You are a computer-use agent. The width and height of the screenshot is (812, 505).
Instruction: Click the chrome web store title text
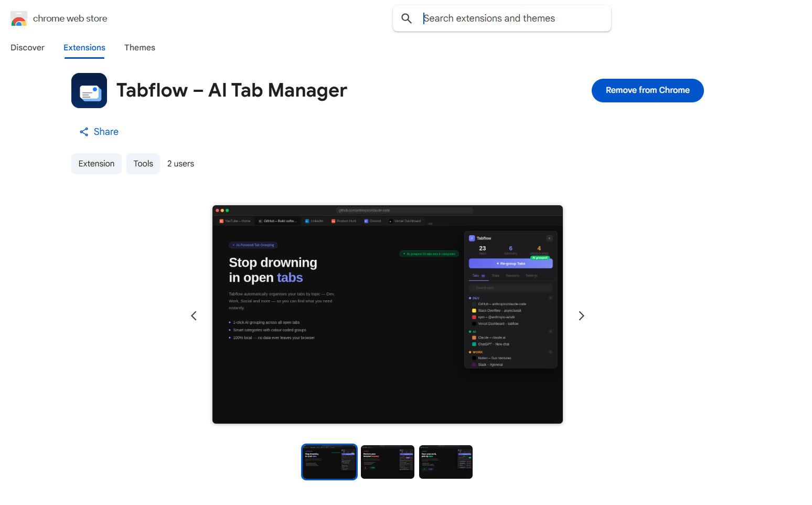[70, 18]
